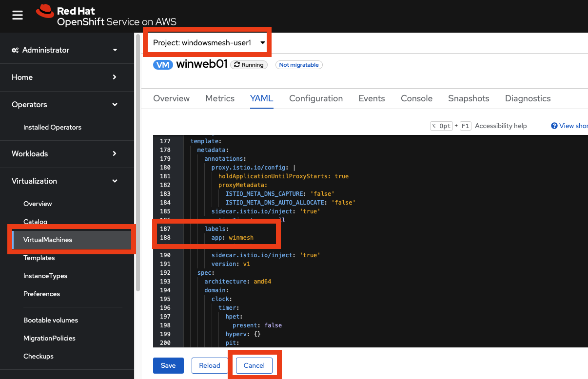
Task: Cancel the YAML edits
Action: coord(254,365)
